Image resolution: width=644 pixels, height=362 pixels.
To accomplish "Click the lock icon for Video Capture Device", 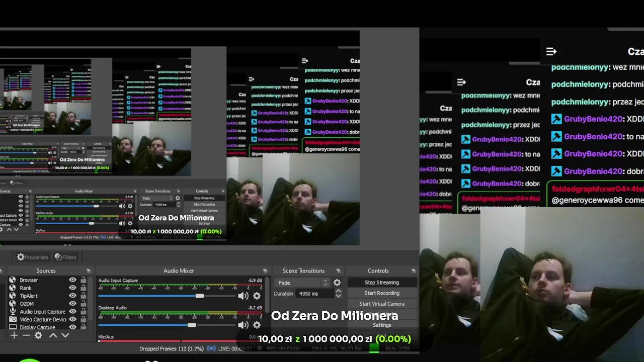I will point(83,319).
